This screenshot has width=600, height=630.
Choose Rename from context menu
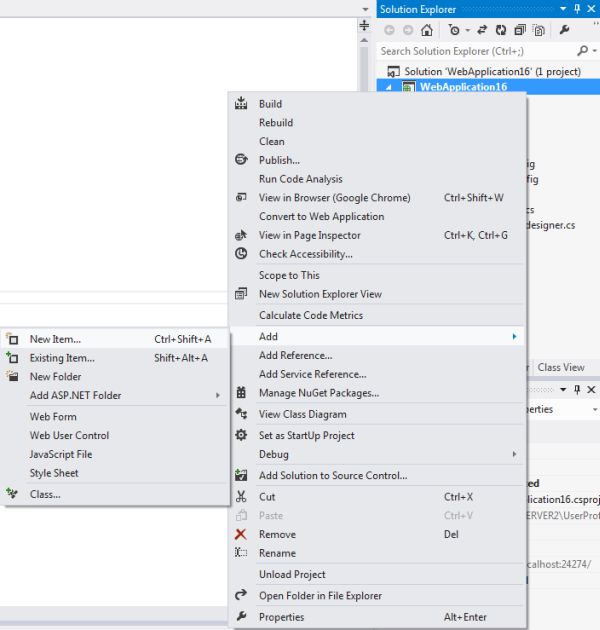click(x=378, y=553)
